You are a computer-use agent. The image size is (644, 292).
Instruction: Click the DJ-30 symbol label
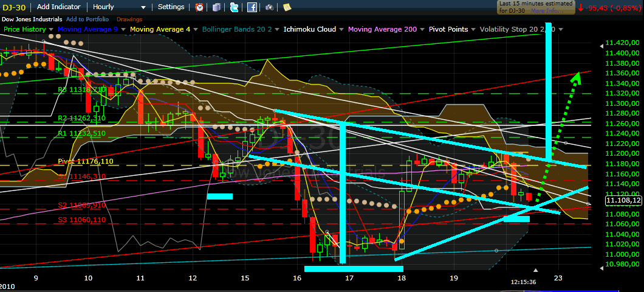(15, 7)
